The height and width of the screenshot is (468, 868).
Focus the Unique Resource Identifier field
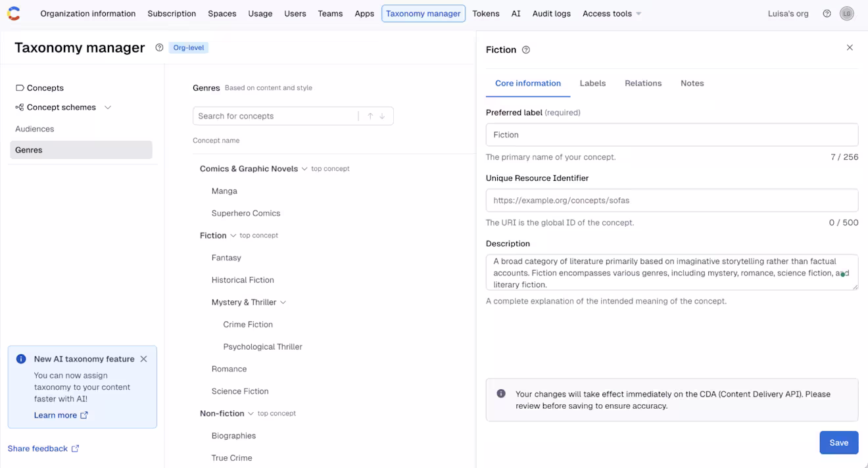671,200
